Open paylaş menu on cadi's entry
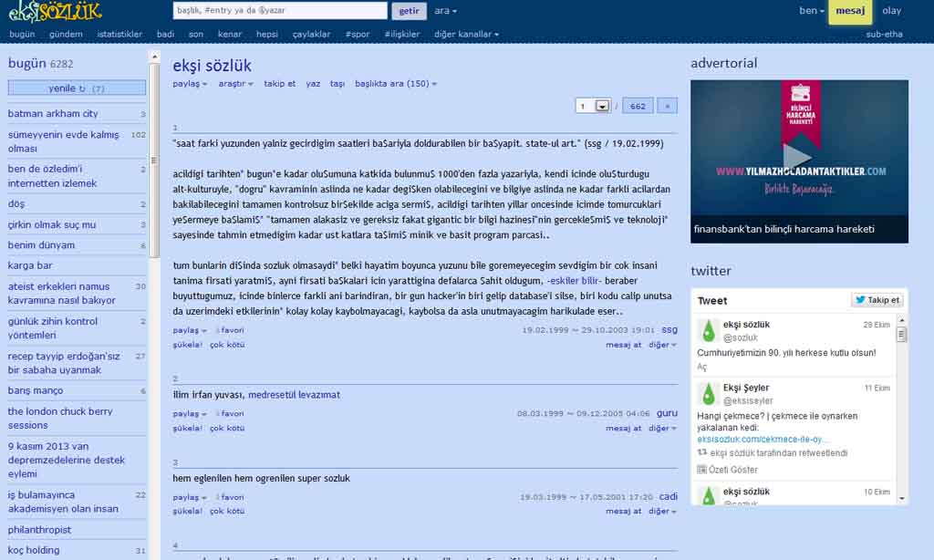 click(190, 497)
